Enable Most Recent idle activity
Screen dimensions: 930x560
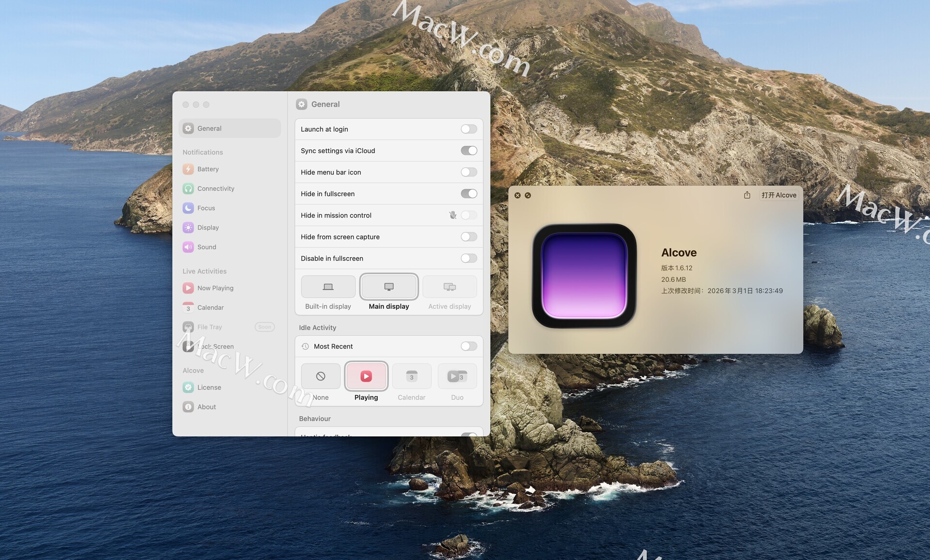pyautogui.click(x=468, y=346)
